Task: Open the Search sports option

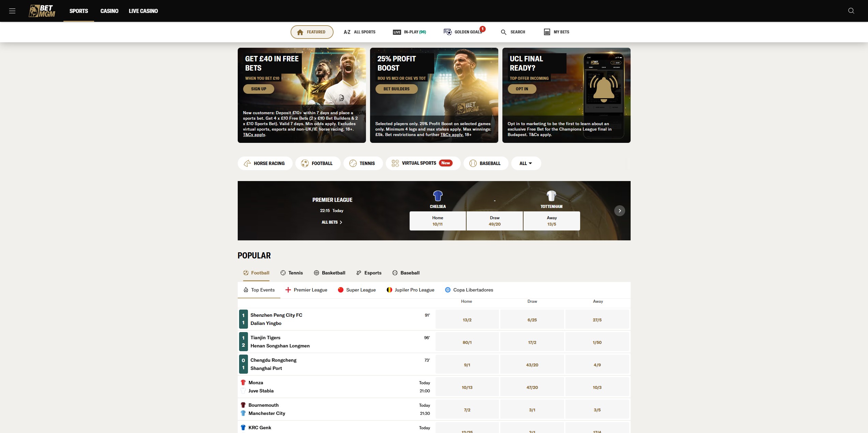Action: (513, 32)
